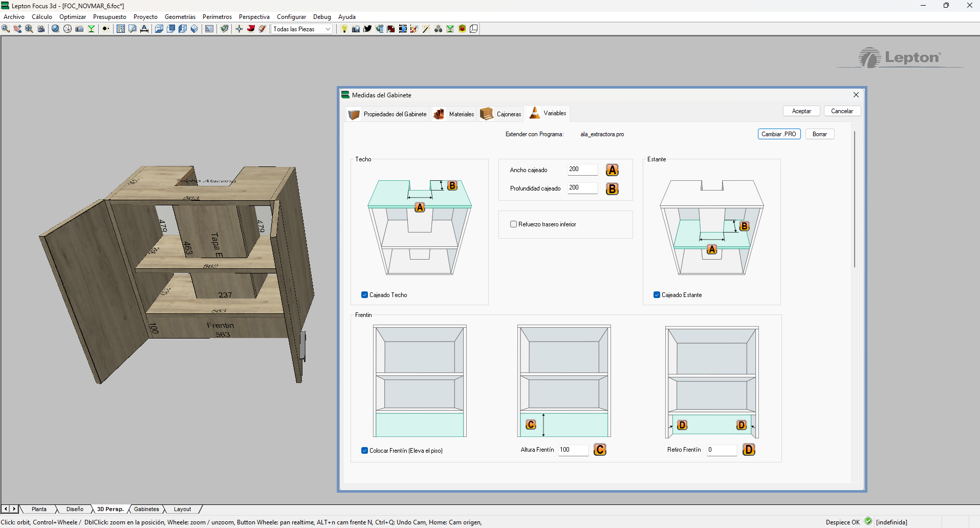Viewport: 980px width, 528px height.
Task: Click the green cocktail glass icon
Action: point(91,29)
